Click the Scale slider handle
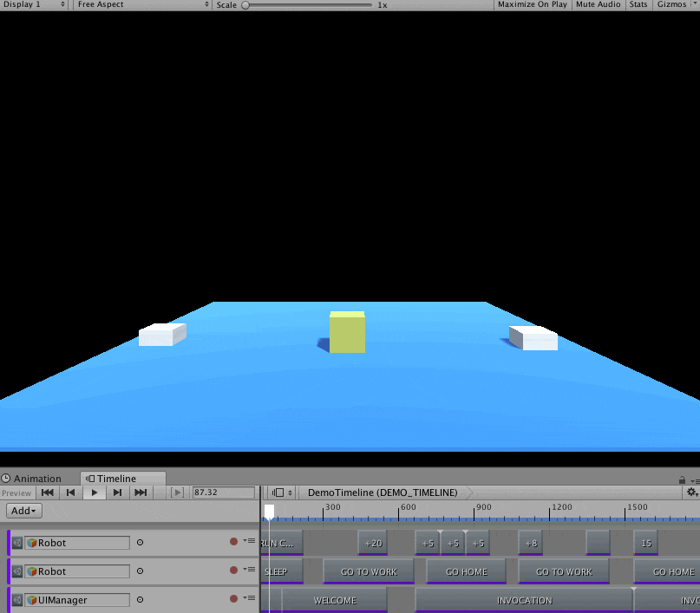The width and height of the screenshot is (700, 613). [x=245, y=5]
